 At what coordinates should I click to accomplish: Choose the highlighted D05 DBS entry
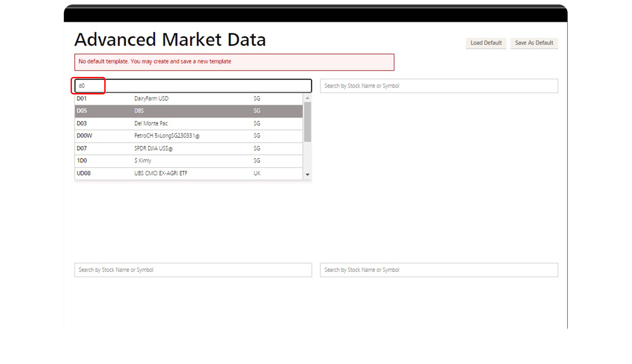click(x=188, y=111)
